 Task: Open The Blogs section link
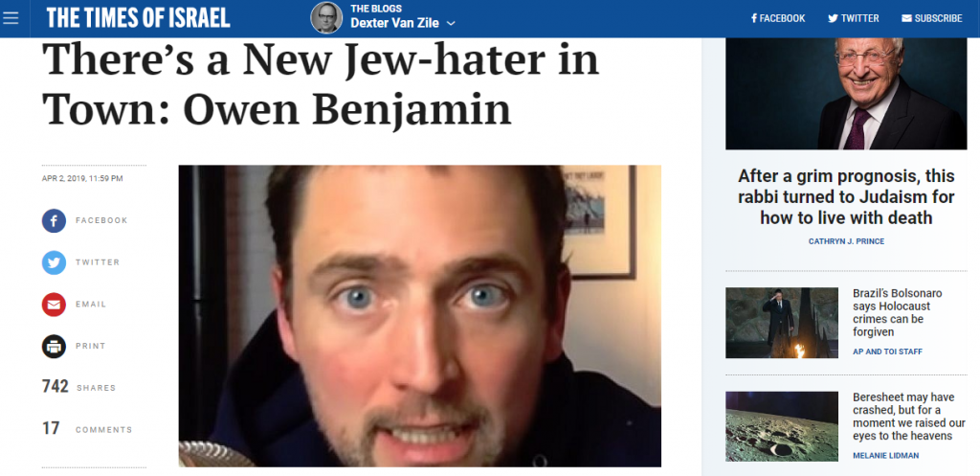[376, 9]
